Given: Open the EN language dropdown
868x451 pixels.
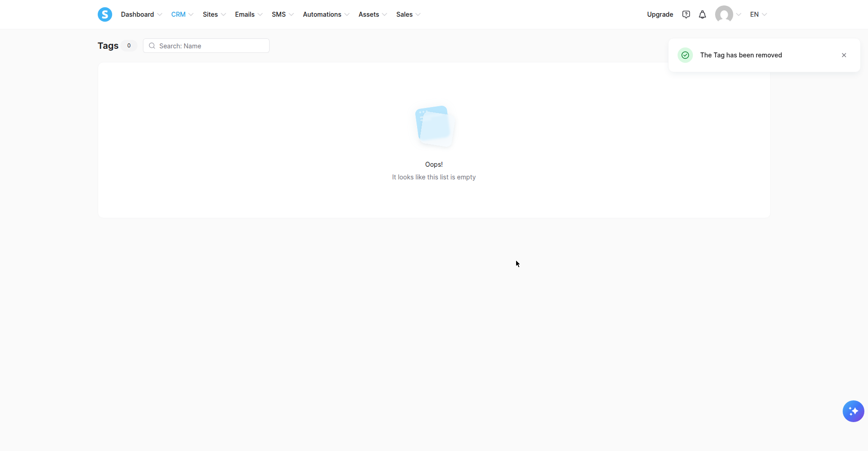Looking at the screenshot, I should pyautogui.click(x=759, y=14).
